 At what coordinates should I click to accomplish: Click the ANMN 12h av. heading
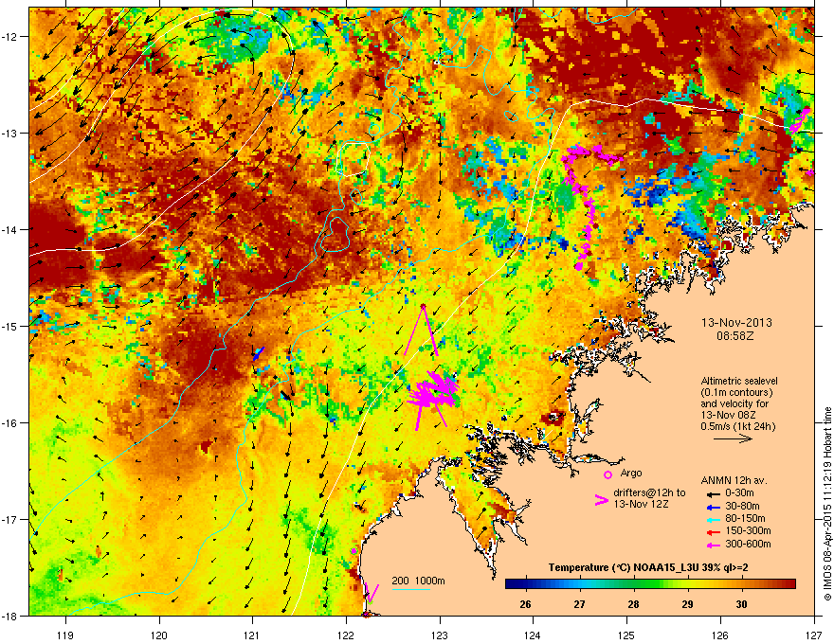pyautogui.click(x=734, y=481)
